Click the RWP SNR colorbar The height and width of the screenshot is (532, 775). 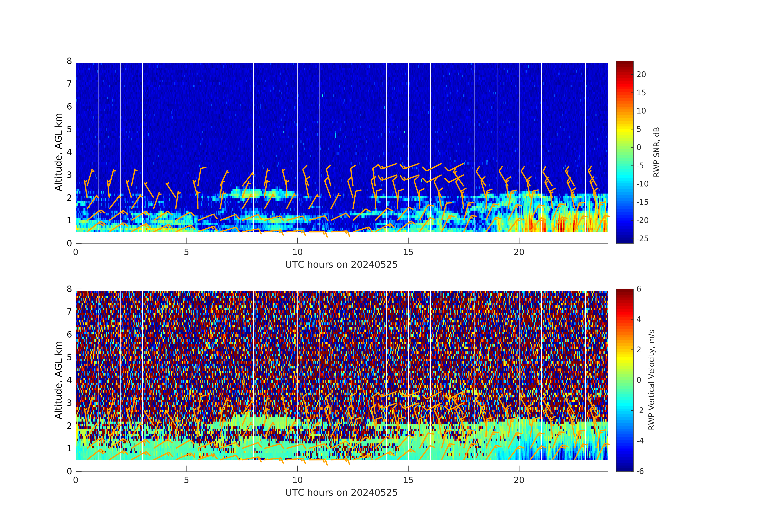pos(624,152)
